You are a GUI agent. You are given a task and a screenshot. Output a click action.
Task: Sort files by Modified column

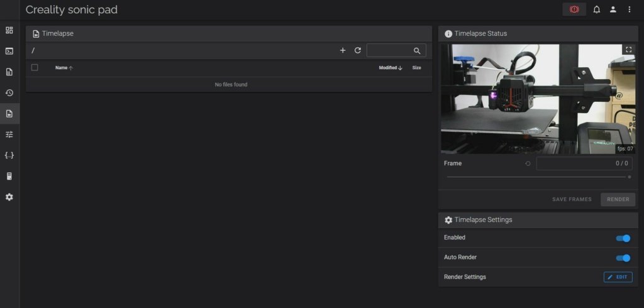click(x=390, y=68)
